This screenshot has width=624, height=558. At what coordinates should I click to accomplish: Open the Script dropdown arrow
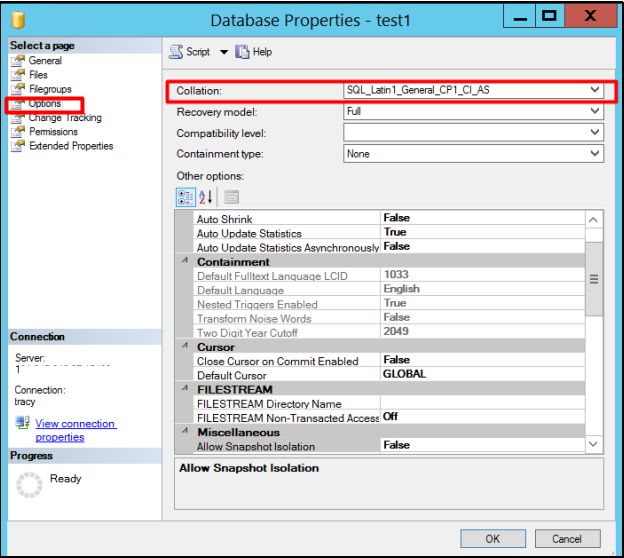point(224,52)
